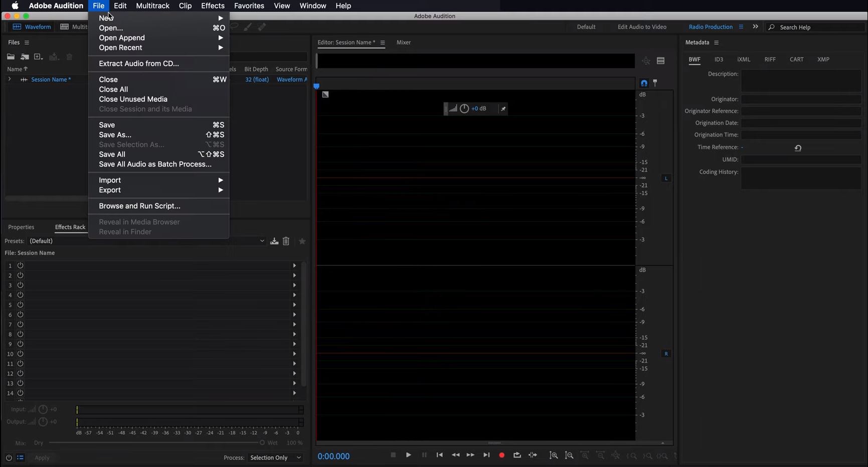Screen dimensions: 868x467
Task: Show more workspaces with double chevron
Action: pos(755,27)
